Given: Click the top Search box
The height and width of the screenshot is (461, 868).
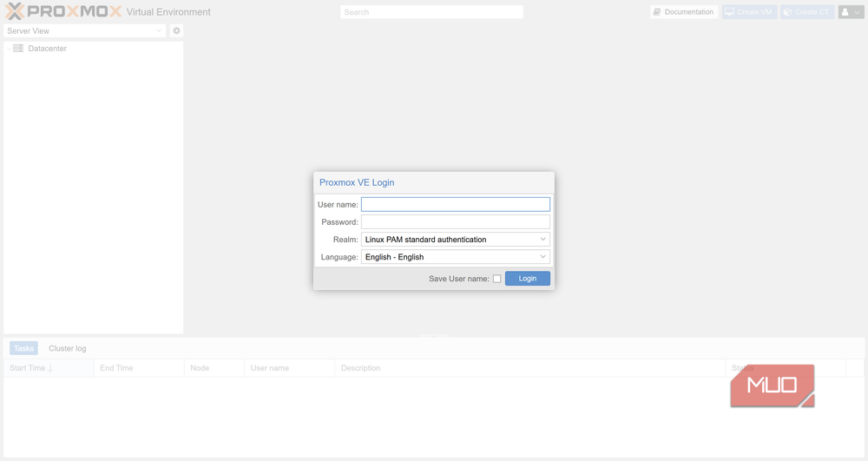Looking at the screenshot, I should [x=431, y=11].
